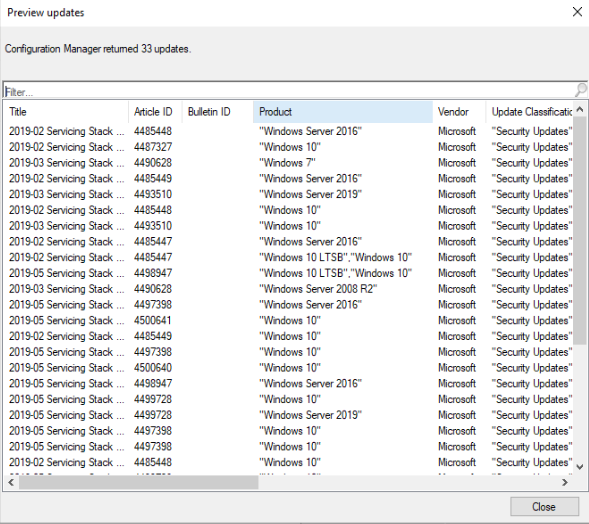Click the Close button

[x=544, y=507]
